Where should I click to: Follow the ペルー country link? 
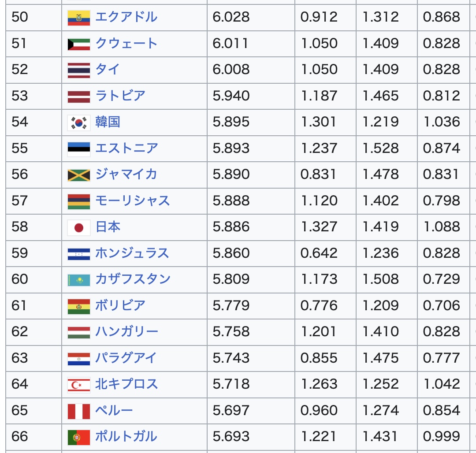click(114, 411)
